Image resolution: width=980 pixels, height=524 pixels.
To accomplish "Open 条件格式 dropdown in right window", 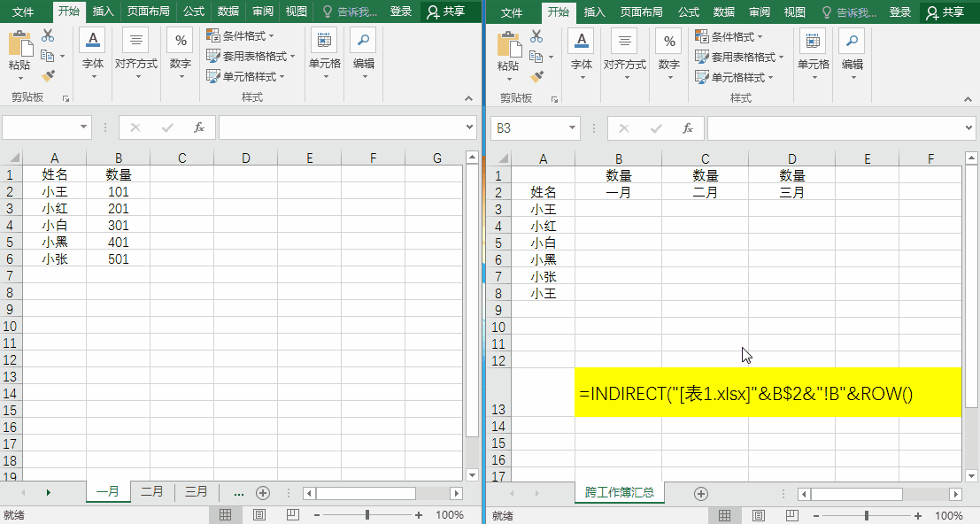I will (x=729, y=36).
